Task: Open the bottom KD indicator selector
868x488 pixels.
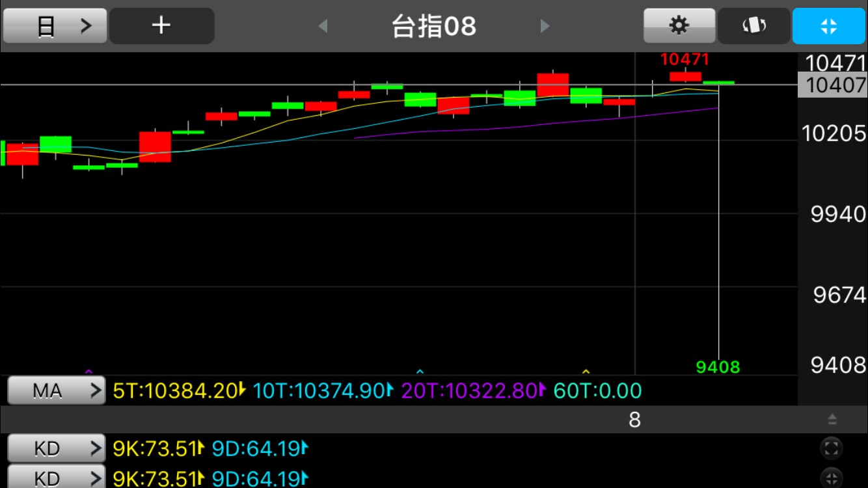Action: 56,478
